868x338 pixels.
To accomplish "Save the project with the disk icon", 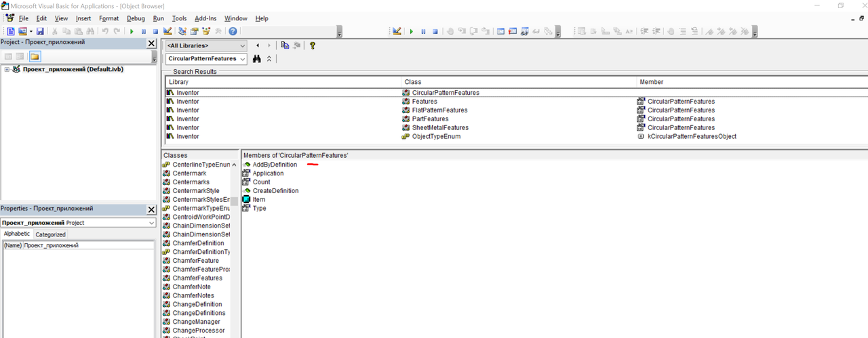I will (40, 31).
